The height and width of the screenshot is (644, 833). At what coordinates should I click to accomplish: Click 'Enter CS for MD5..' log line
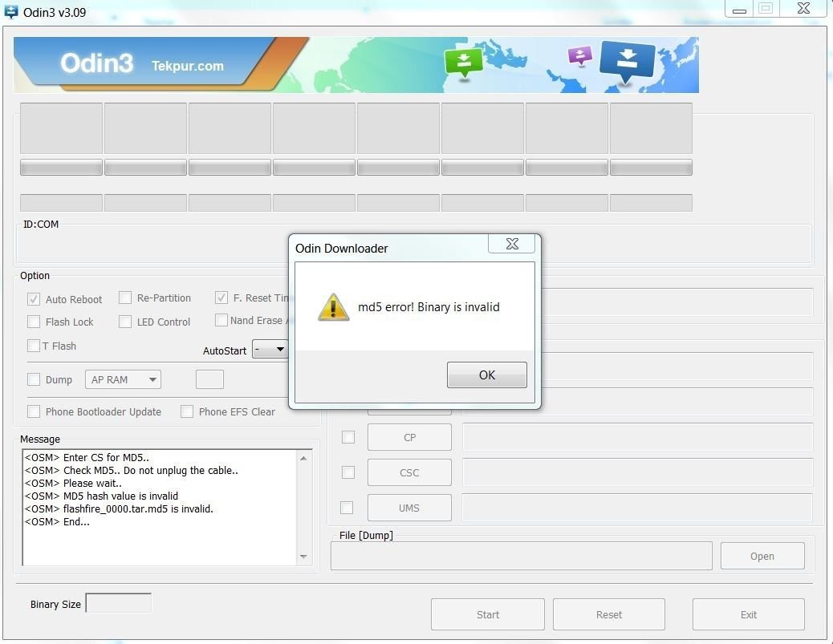tap(87, 457)
